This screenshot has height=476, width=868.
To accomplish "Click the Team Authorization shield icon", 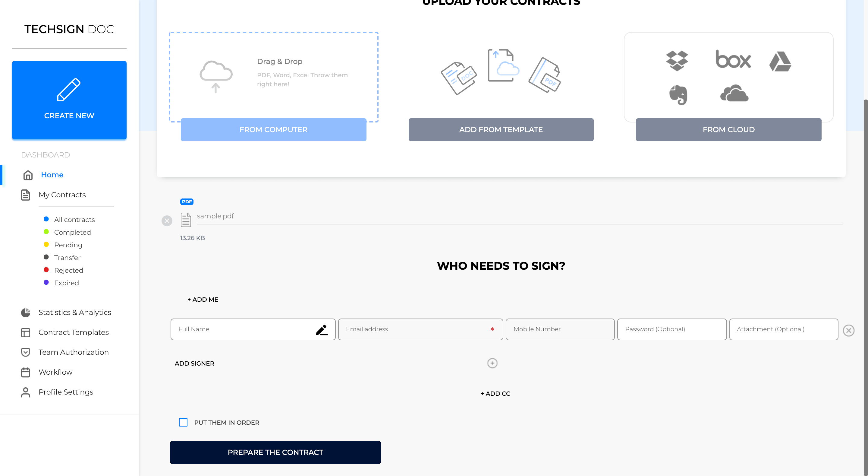I will tap(26, 352).
